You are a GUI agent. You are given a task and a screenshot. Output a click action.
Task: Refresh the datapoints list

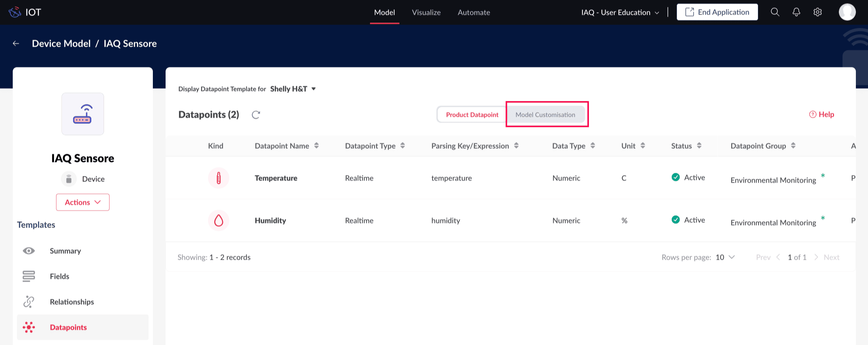point(256,115)
